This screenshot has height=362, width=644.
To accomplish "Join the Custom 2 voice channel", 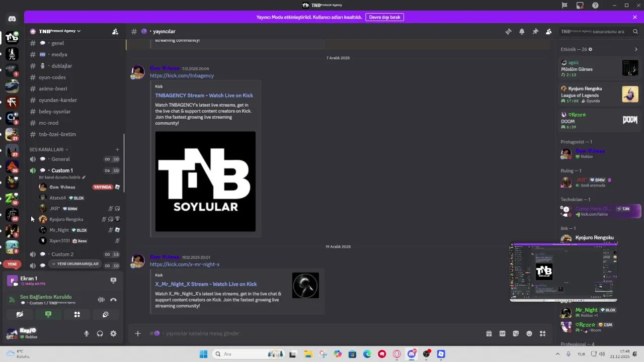I will coord(75,254).
